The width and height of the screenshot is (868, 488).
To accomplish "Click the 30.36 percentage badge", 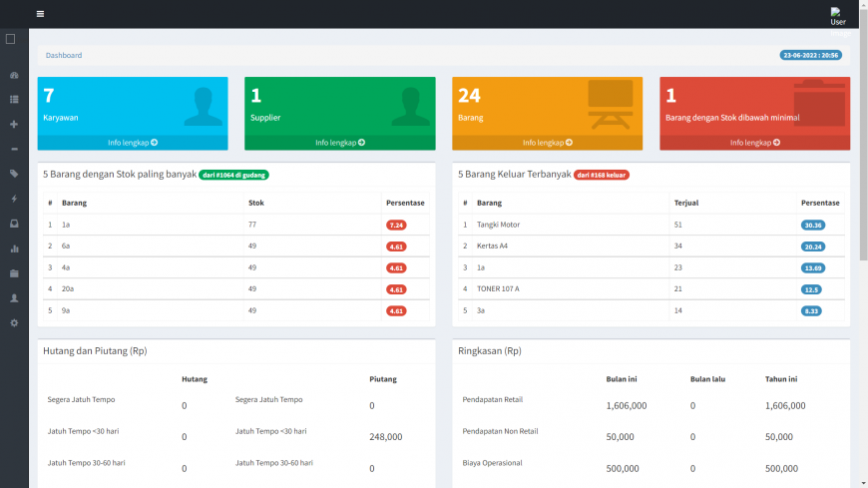I will click(x=813, y=225).
